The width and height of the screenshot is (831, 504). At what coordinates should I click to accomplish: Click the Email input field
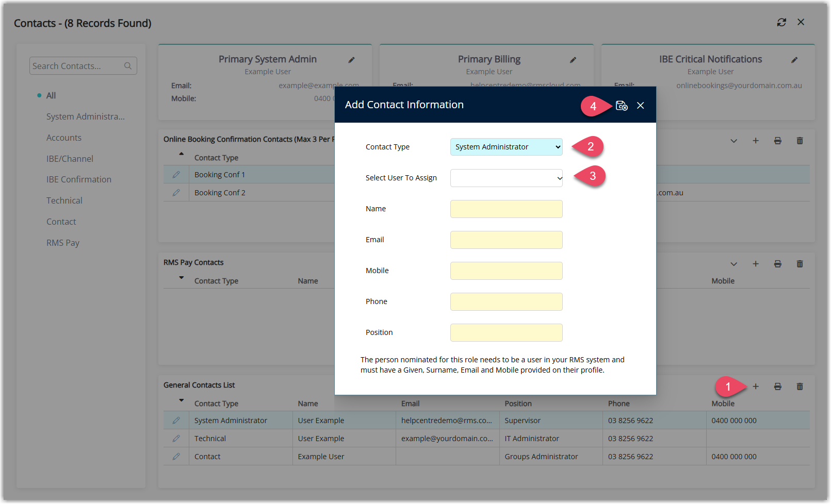point(507,240)
